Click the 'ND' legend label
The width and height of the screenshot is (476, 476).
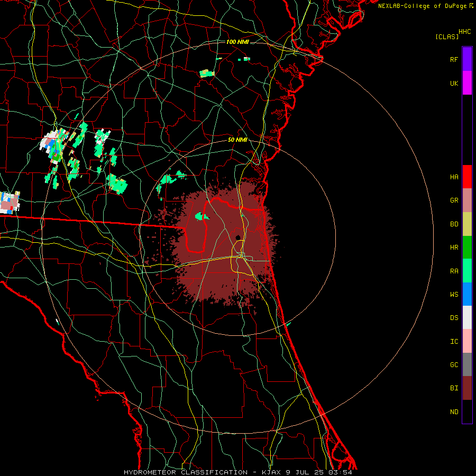(x=454, y=412)
